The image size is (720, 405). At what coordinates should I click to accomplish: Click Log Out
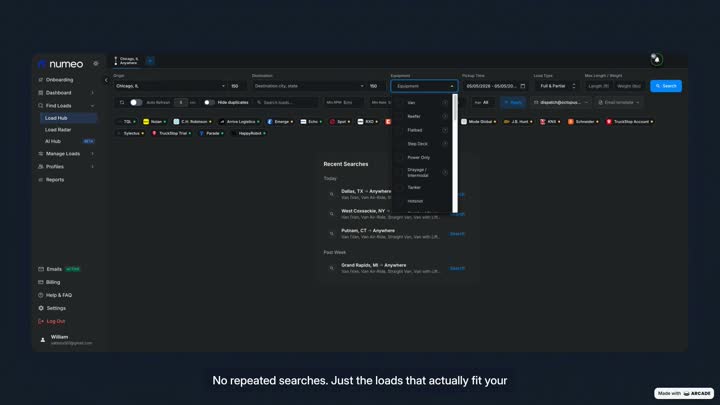pos(56,321)
